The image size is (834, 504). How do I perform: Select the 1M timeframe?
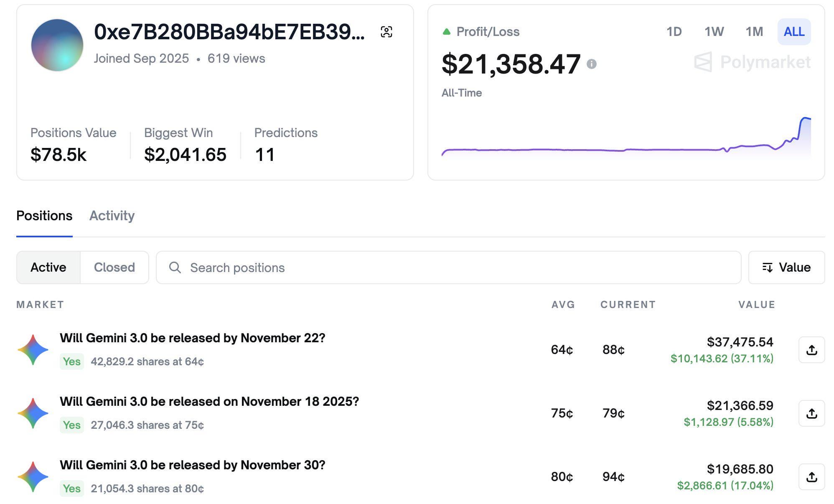754,32
